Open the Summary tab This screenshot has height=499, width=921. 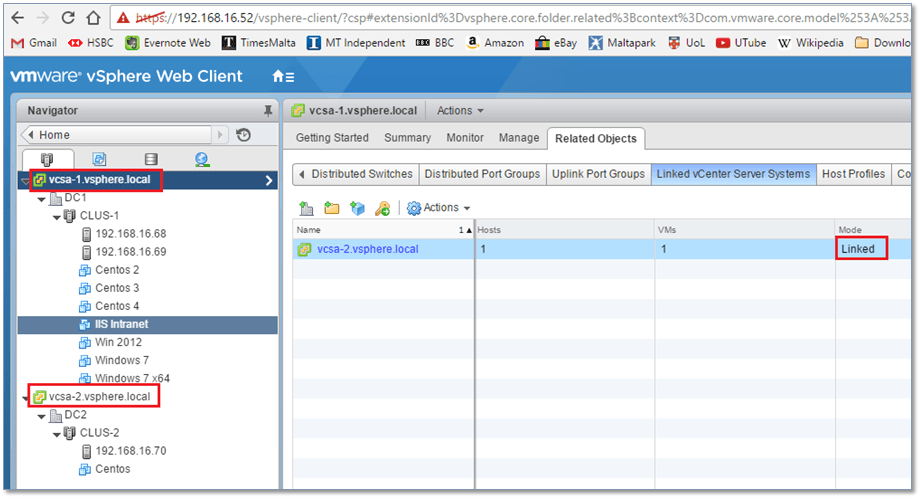pos(407,138)
